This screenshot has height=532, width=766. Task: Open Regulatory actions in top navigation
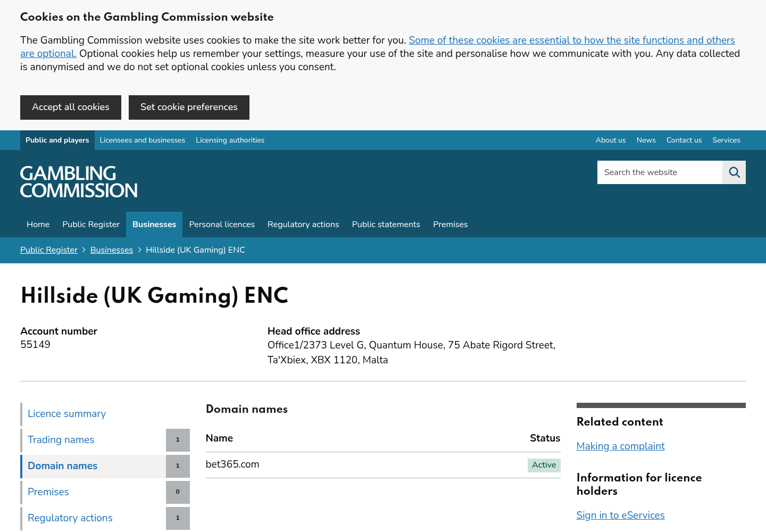click(x=303, y=225)
